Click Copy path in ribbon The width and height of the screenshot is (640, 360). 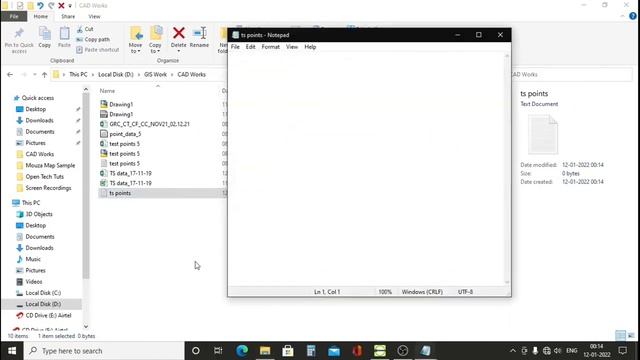click(x=93, y=40)
